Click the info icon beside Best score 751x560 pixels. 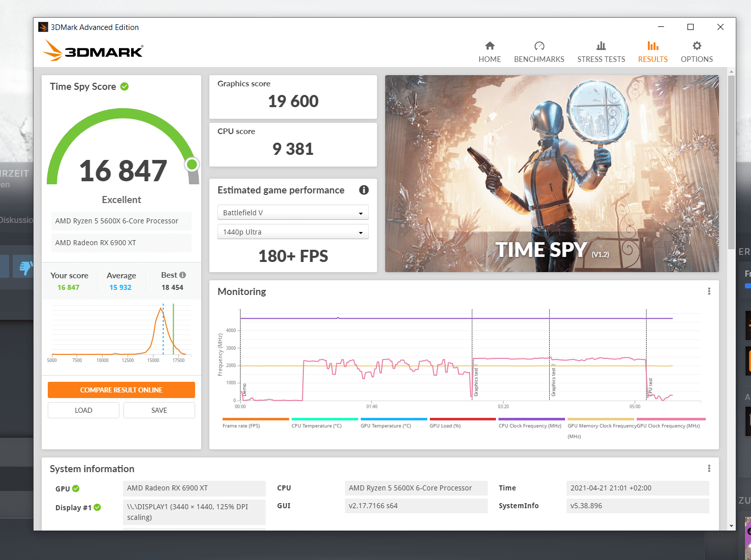click(183, 275)
